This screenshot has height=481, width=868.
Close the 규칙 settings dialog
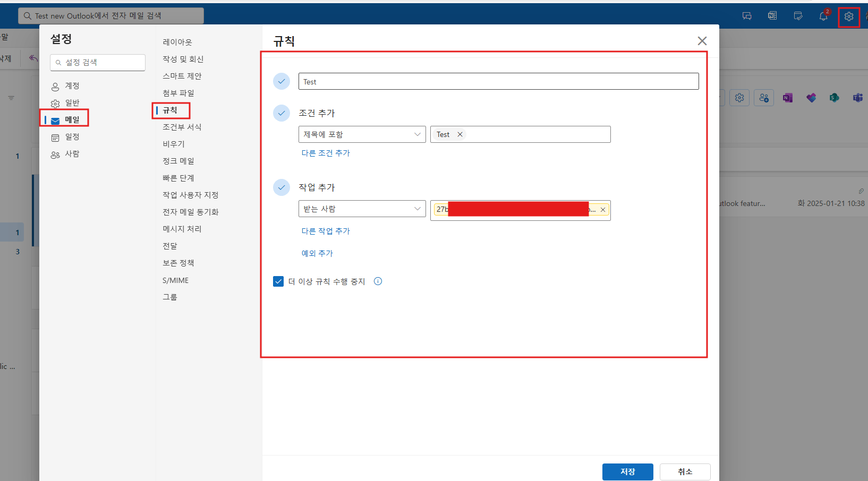[x=702, y=41]
